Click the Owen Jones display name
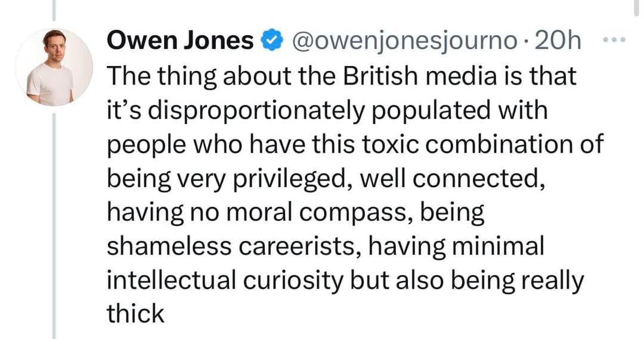 point(180,41)
